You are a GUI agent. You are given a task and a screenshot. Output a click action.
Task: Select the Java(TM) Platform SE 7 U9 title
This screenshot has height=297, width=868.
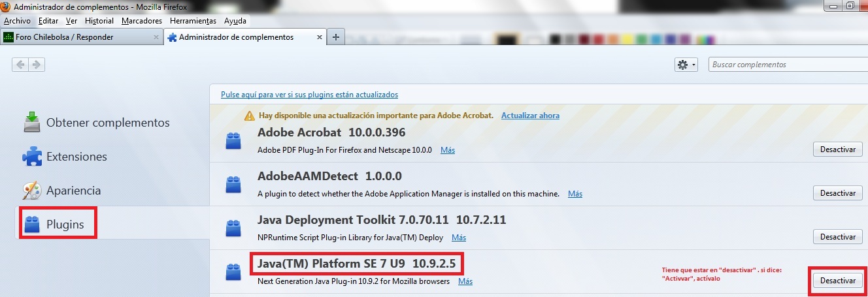point(357,264)
